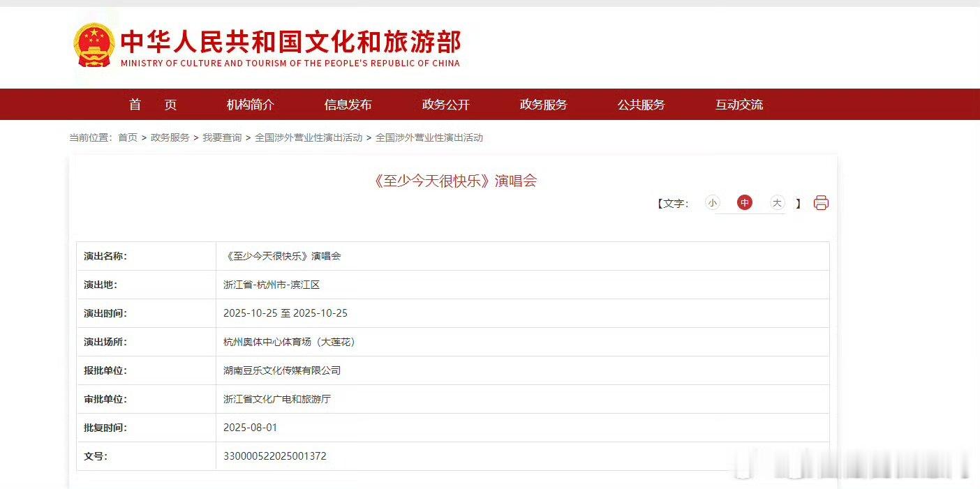Open the 首页 navigation menu item
980x489 pixels.
point(153,105)
